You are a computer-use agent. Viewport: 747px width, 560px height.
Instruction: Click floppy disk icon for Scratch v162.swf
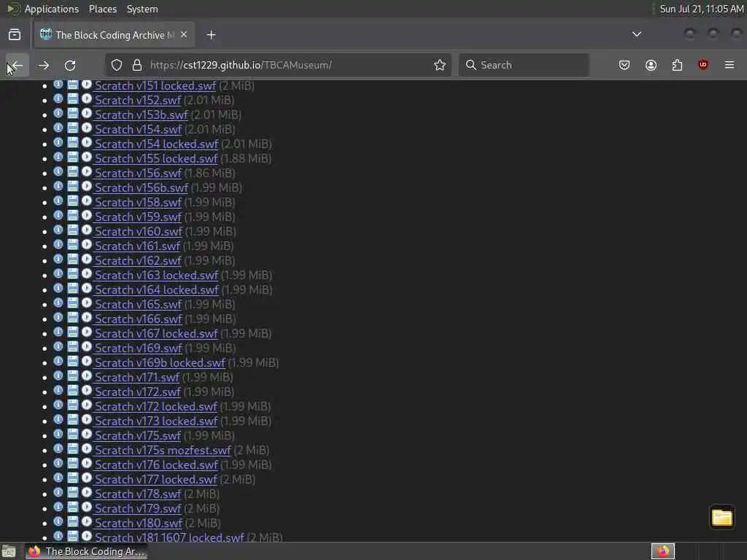[72, 260]
